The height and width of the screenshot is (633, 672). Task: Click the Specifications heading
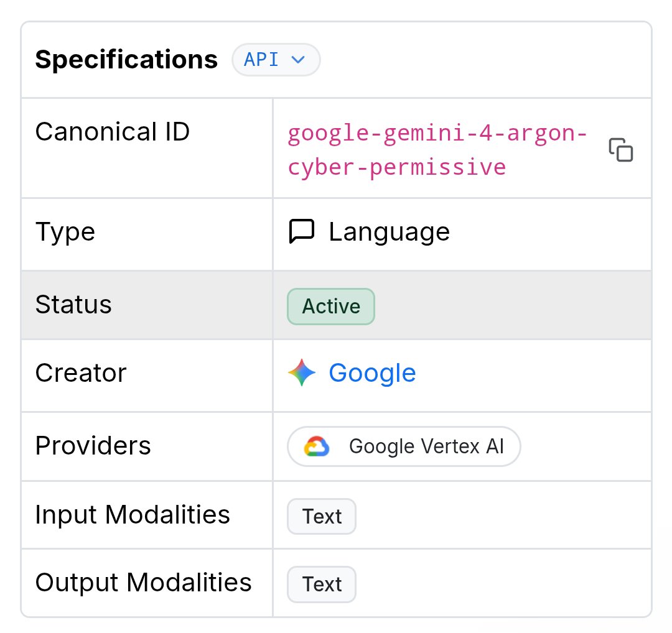pyautogui.click(x=126, y=60)
